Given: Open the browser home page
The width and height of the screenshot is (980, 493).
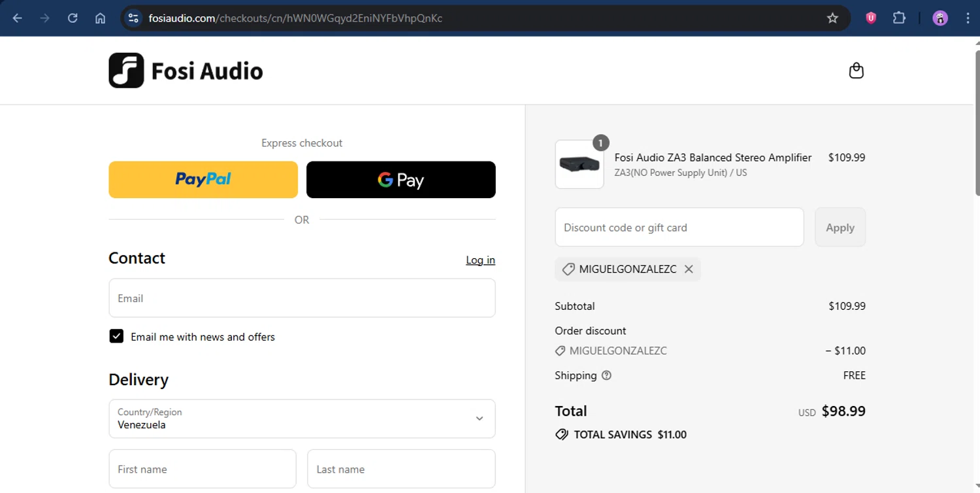Looking at the screenshot, I should (100, 18).
